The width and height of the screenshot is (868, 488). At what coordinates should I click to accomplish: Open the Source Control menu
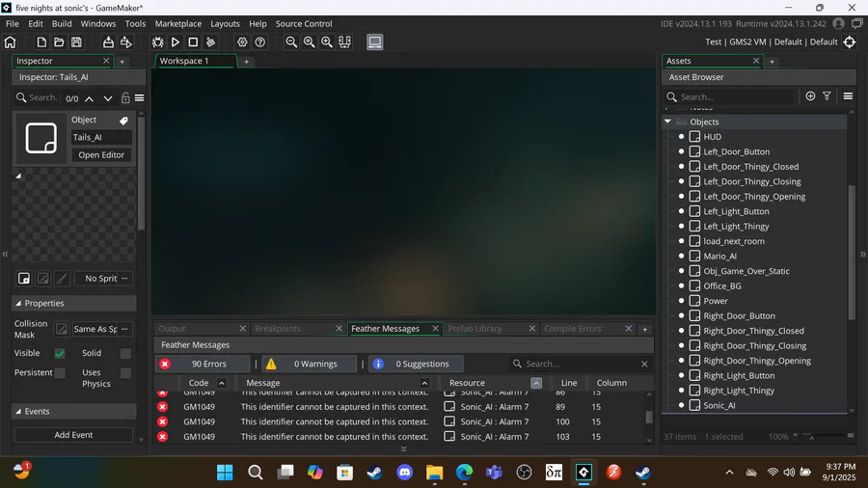(x=304, y=24)
